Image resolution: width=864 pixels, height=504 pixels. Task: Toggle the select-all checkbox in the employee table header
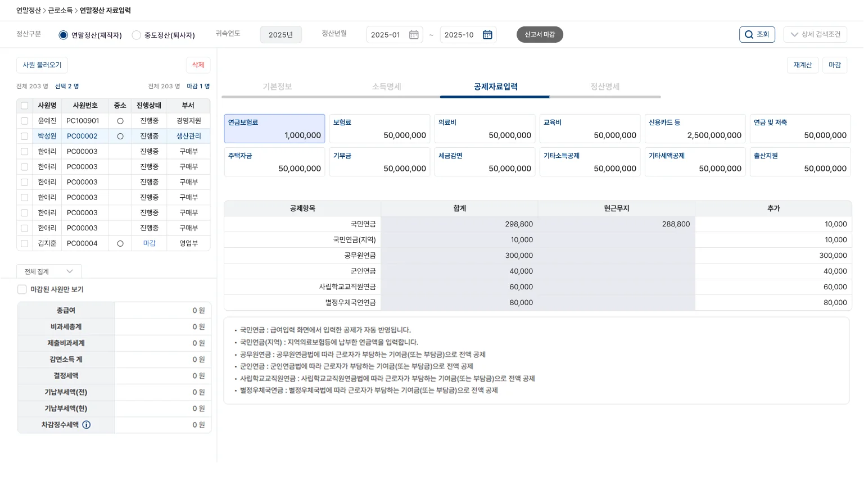(24, 106)
